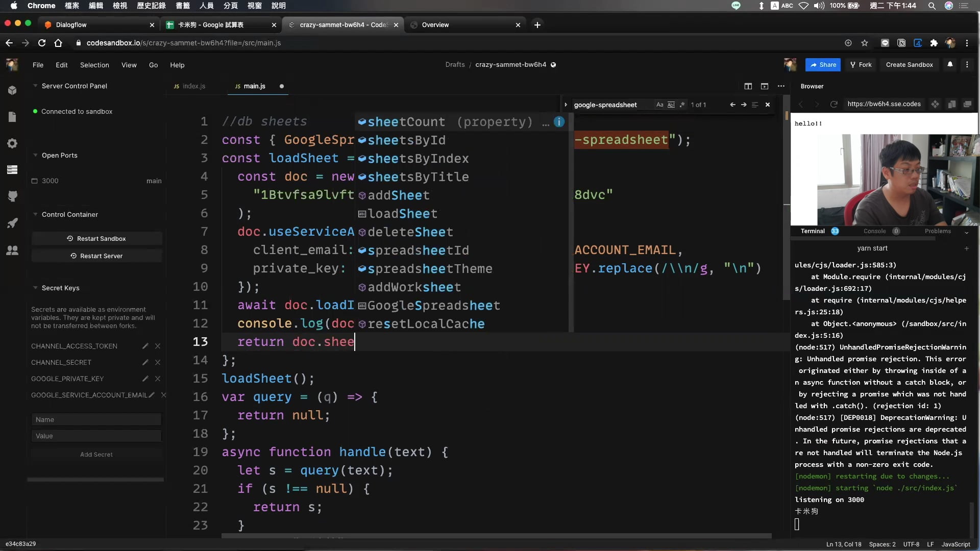Refresh the sandbox browser preview

(834, 104)
